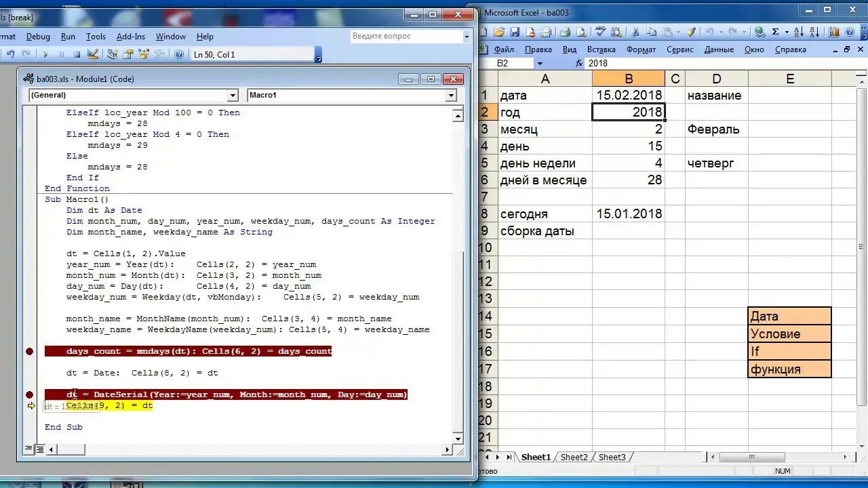868x488 pixels.
Task: Open the Вставка menu in Excel
Action: [x=601, y=49]
